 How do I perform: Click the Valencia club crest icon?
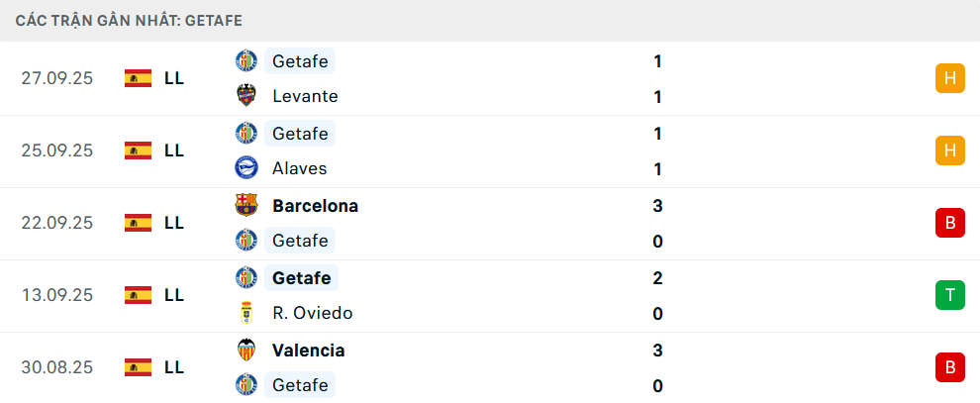(x=245, y=350)
